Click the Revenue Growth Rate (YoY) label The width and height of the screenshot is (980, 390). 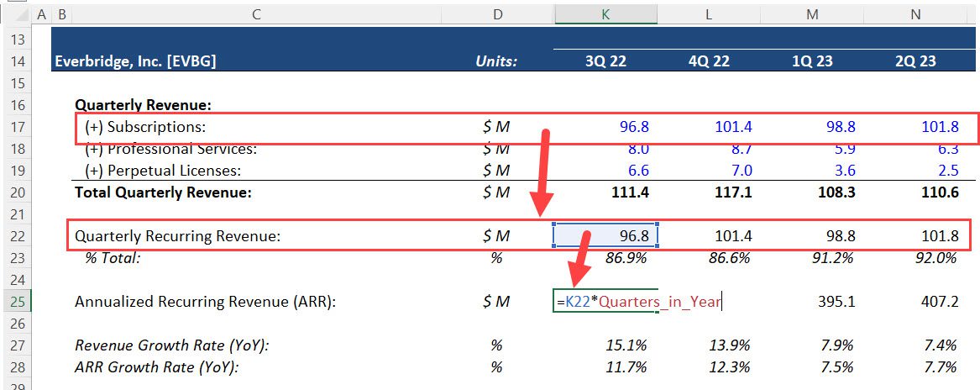172,345
